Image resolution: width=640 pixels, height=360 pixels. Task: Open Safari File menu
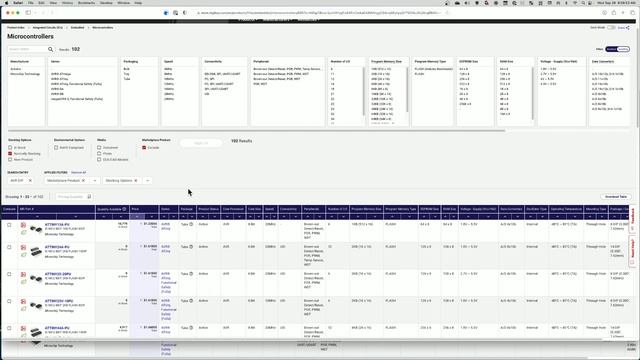[x=31, y=3]
